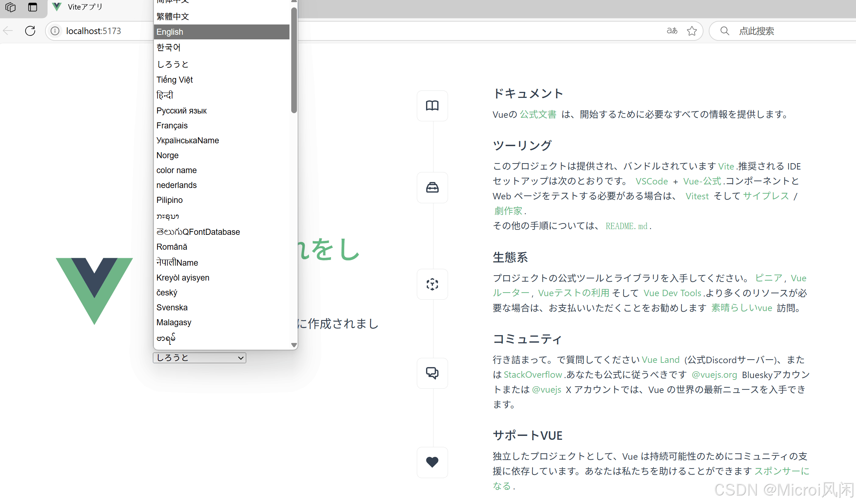
Task: Open translate options icon in address bar
Action: pos(672,31)
